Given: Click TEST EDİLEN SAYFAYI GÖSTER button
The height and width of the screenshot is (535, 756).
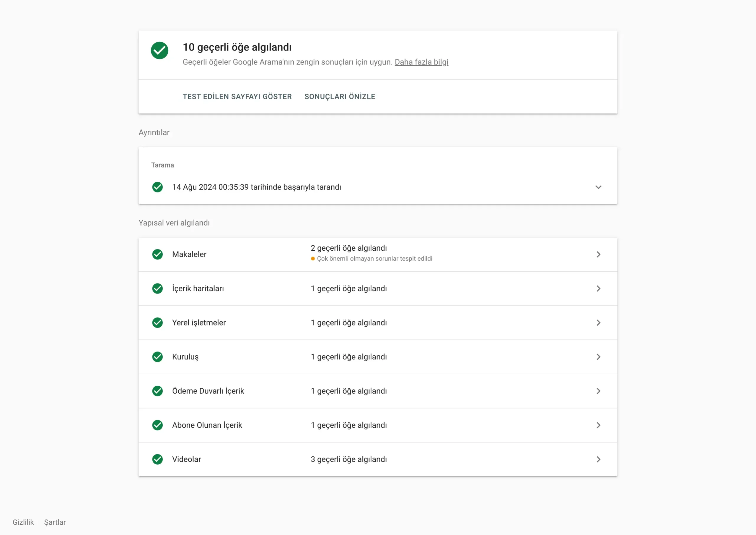Looking at the screenshot, I should tap(237, 97).
